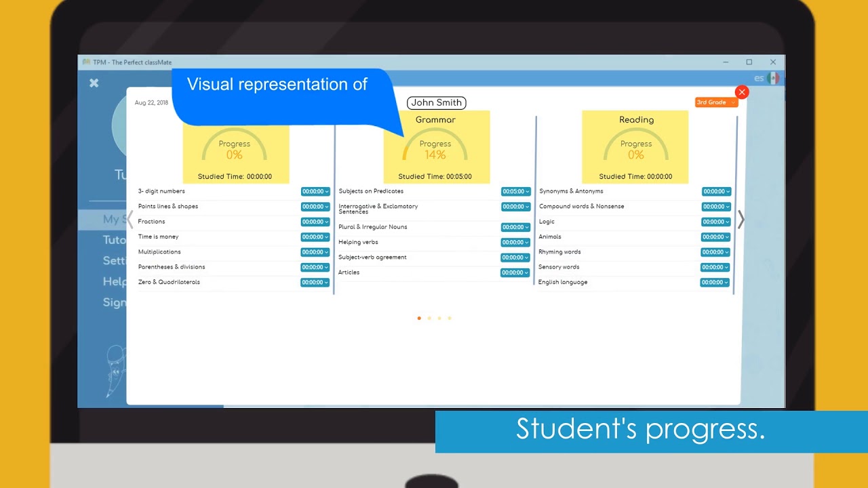This screenshot has height=488, width=868.
Task: Go to previous subjects page arrow
Action: pos(130,220)
